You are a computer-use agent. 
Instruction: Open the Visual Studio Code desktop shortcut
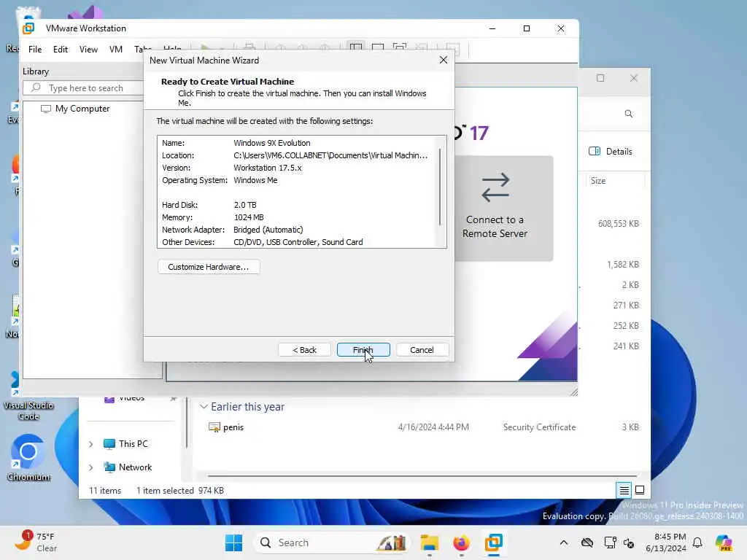[28, 395]
